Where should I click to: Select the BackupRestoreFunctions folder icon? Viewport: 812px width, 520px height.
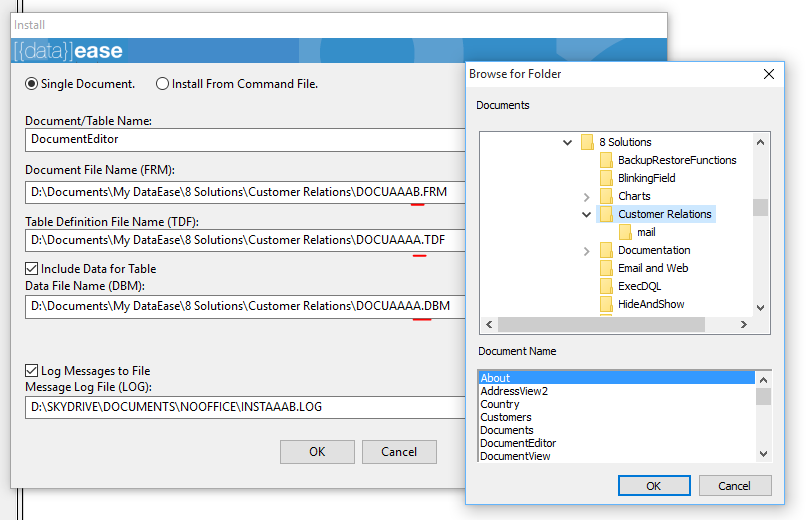606,160
